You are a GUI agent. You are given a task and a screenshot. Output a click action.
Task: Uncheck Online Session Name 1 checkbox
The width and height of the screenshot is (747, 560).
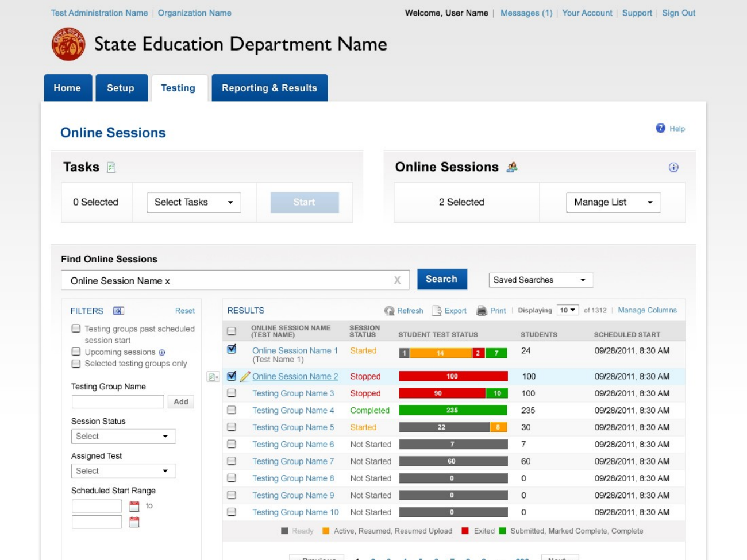(232, 349)
